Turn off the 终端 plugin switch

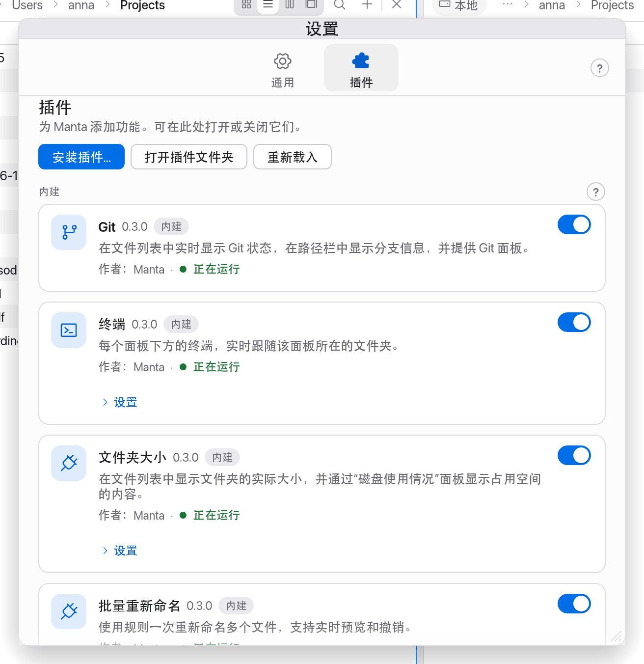coord(574,322)
